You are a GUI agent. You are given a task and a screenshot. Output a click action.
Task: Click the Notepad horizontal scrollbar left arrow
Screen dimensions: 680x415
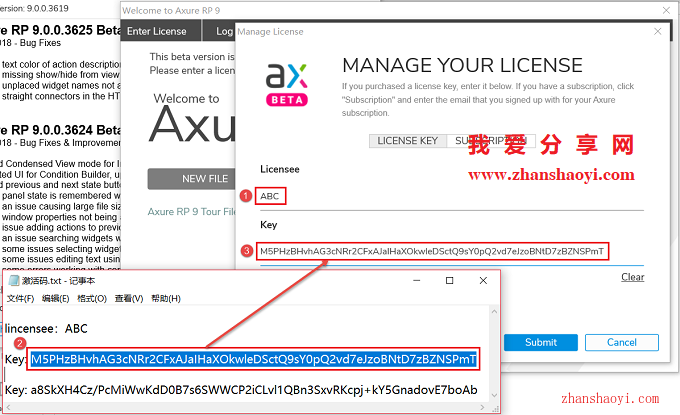point(7,407)
